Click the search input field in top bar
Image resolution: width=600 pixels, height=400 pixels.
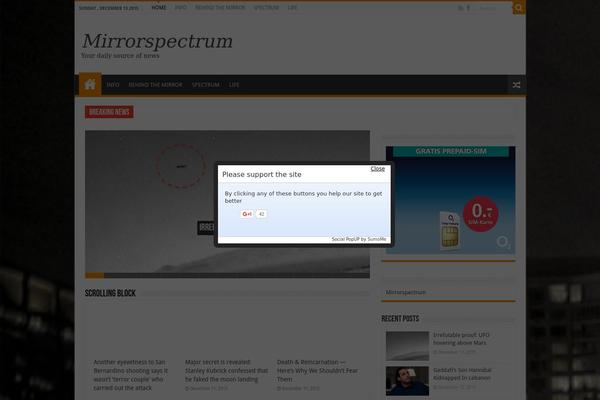494,8
